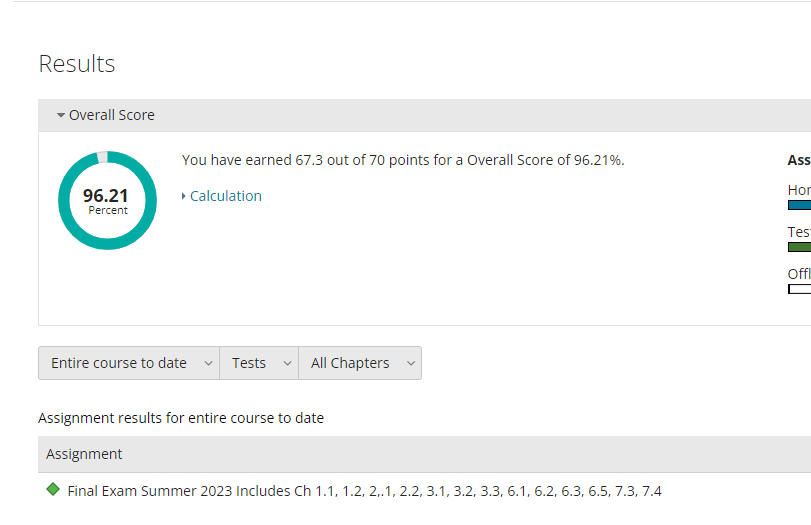Click the partially visible Homework label
The width and height of the screenshot is (811, 525).
(x=800, y=190)
